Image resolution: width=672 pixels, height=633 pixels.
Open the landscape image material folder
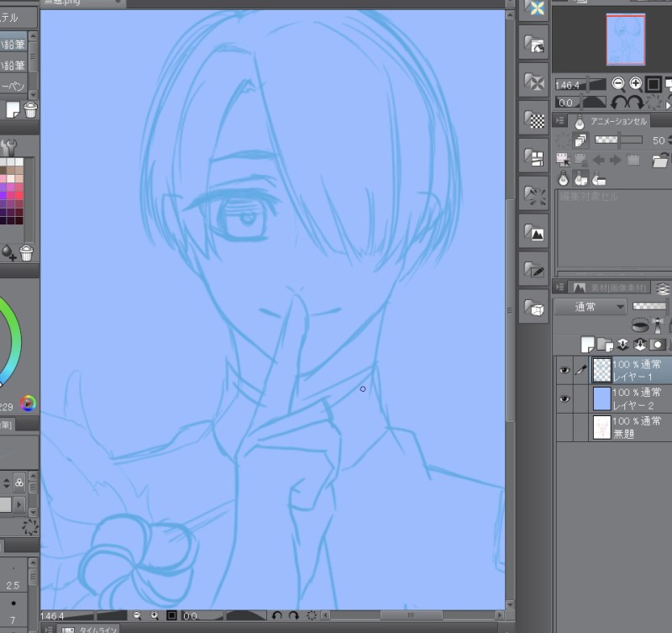[x=533, y=231]
